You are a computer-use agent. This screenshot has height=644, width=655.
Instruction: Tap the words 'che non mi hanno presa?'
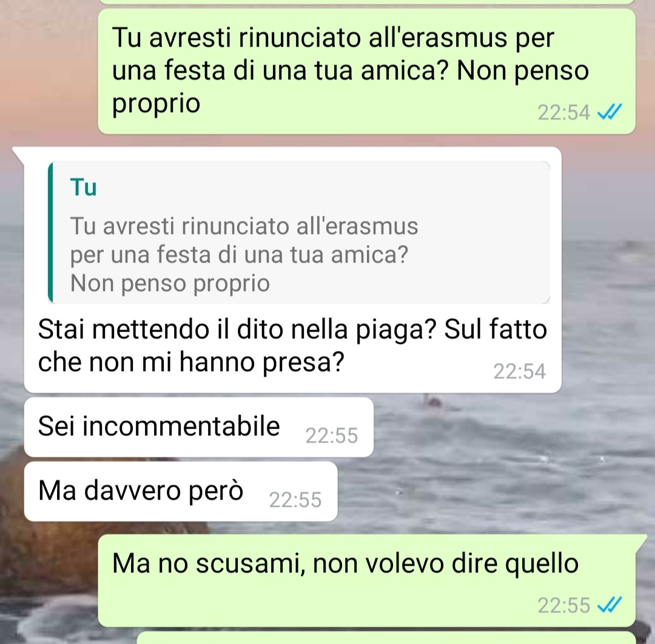pos(191,361)
